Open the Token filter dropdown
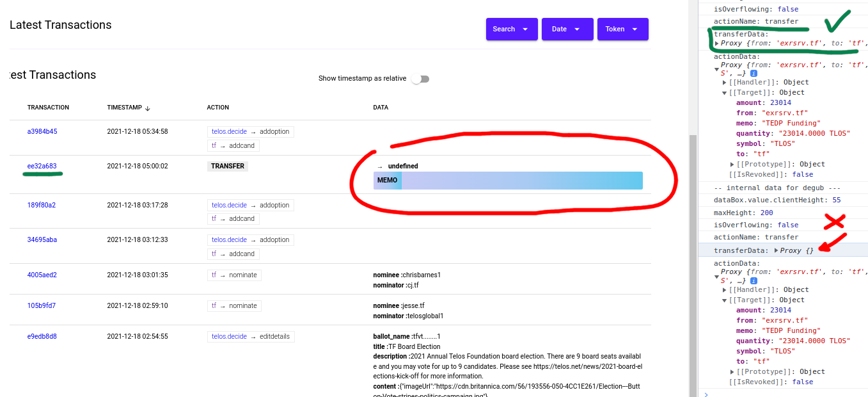 click(x=622, y=29)
